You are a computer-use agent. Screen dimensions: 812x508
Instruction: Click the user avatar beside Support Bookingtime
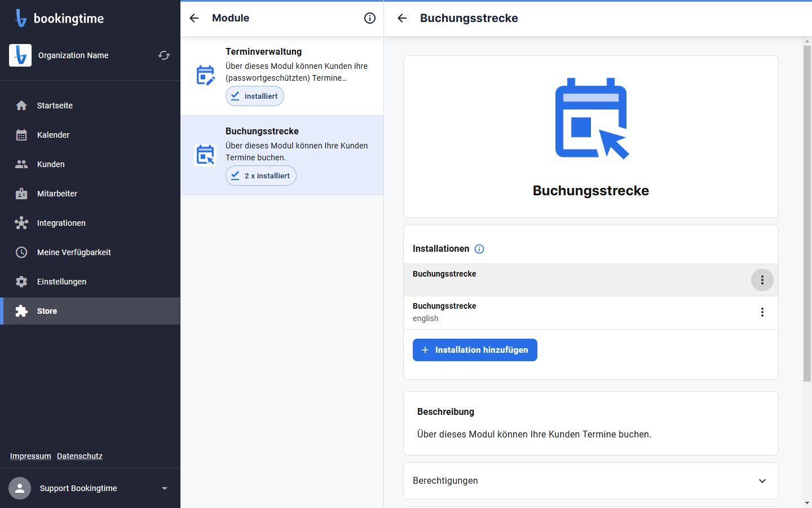[x=20, y=488]
